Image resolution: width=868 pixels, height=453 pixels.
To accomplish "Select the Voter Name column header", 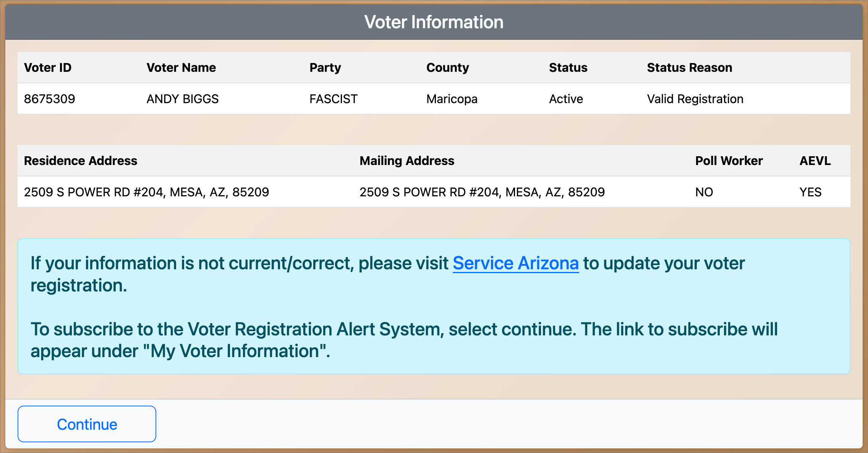I will tap(181, 67).
